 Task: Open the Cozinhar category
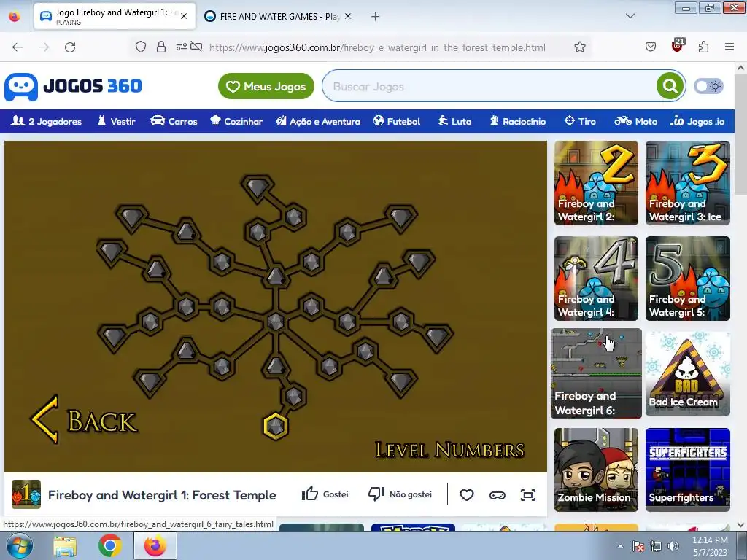tap(236, 122)
